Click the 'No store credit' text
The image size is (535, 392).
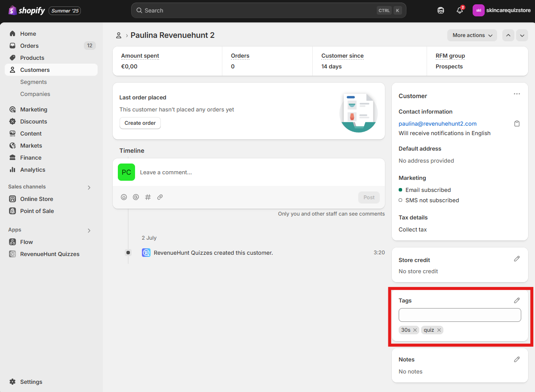tap(418, 271)
